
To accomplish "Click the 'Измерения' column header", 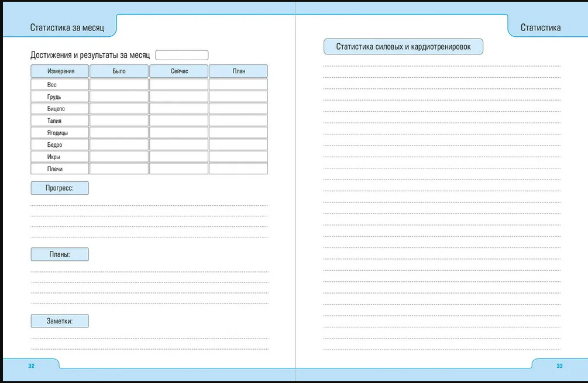I will click(x=60, y=71).
